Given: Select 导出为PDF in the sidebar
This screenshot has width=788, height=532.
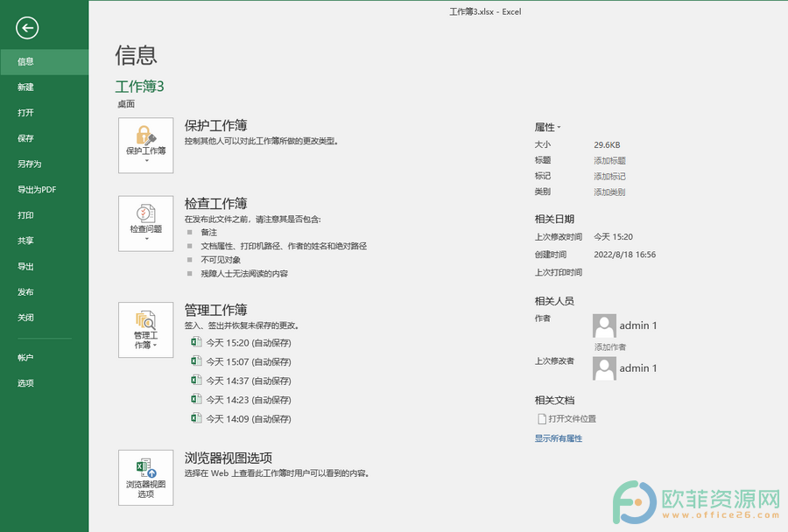Looking at the screenshot, I should (x=45, y=190).
